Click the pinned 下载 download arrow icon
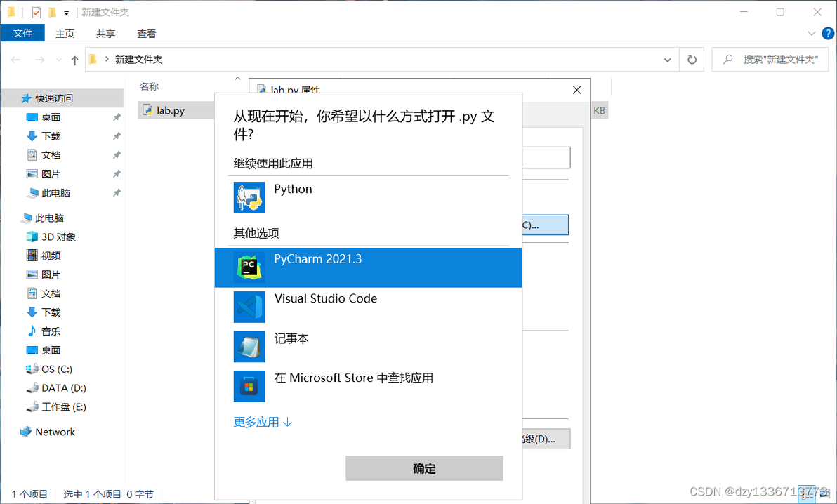 32,136
